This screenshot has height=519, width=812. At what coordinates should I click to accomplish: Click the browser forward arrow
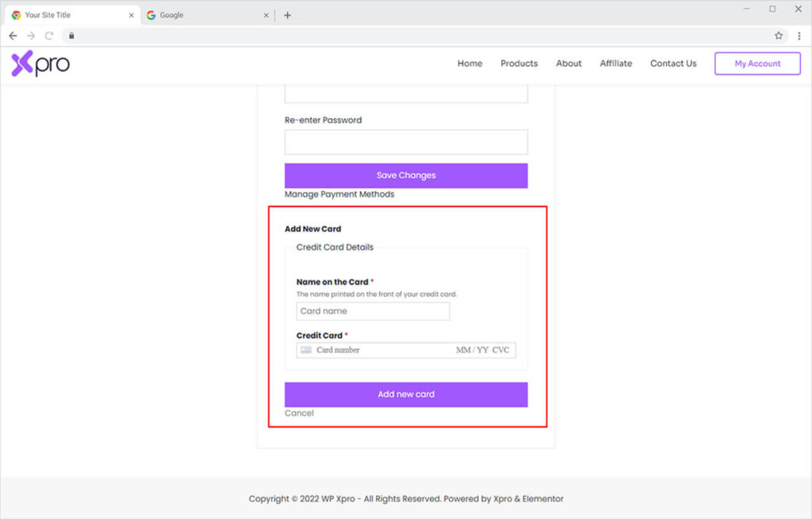pos(31,36)
